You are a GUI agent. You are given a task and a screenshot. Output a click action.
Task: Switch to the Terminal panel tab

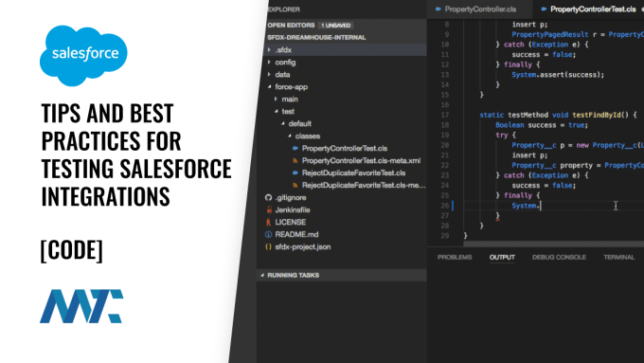coord(619,258)
